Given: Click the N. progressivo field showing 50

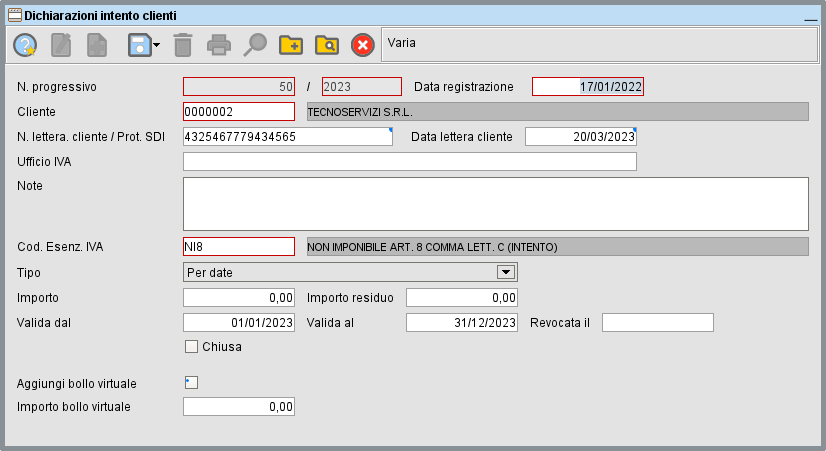Looking at the screenshot, I should [x=239, y=86].
